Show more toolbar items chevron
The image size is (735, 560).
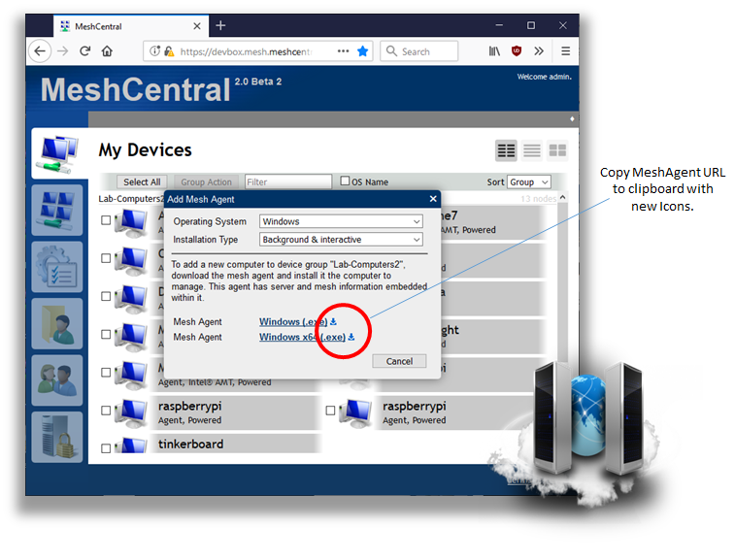pyautogui.click(x=539, y=51)
